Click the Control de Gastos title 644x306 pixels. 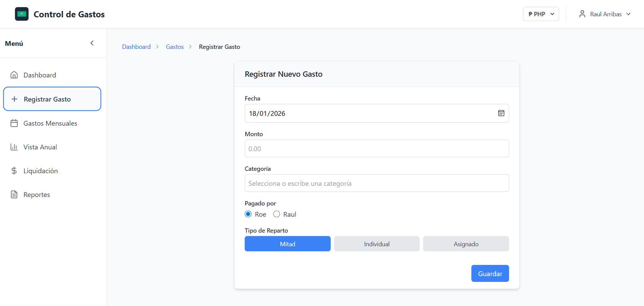click(x=69, y=14)
